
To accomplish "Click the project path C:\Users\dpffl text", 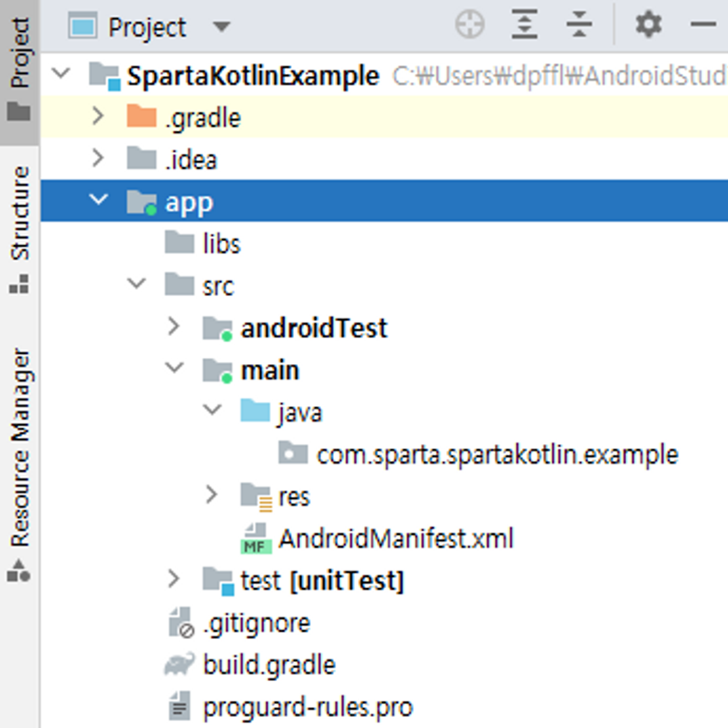I will (x=559, y=76).
